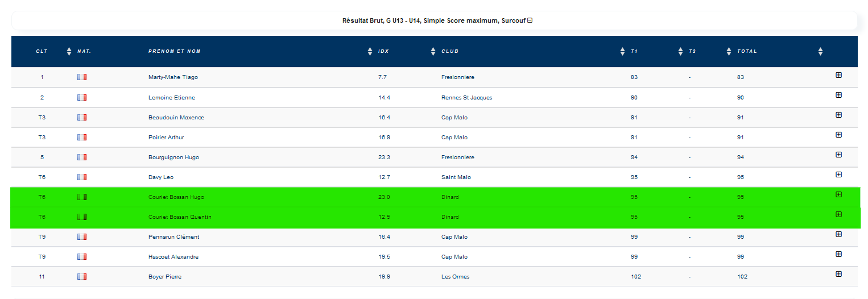Select the name Boyer Pierre
Screen dimensions: 868x299
(165, 277)
